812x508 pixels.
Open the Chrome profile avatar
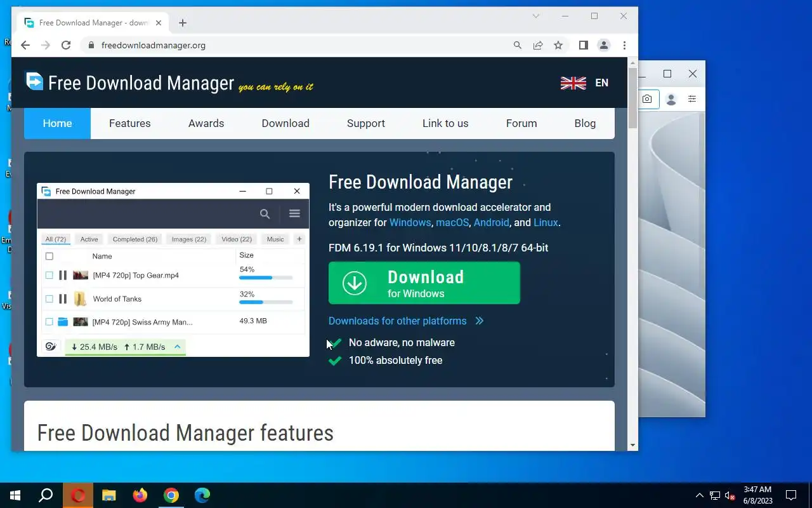(604, 45)
